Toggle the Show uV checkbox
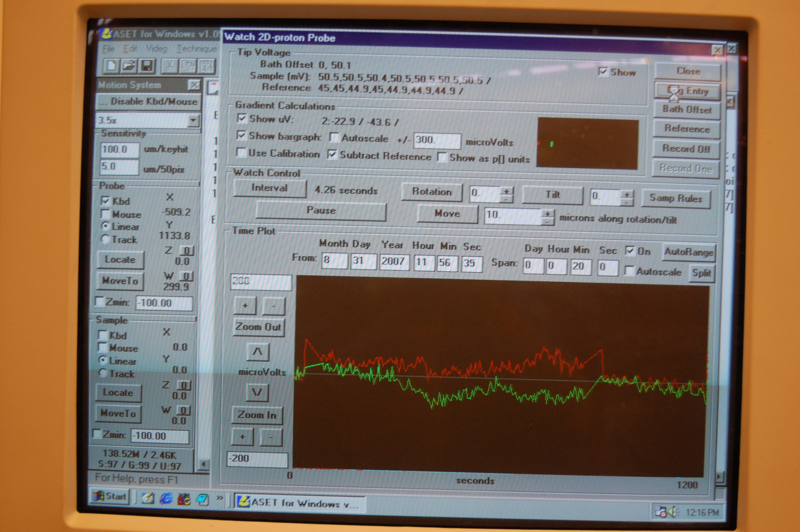Image resolution: width=800 pixels, height=532 pixels. coord(241,118)
